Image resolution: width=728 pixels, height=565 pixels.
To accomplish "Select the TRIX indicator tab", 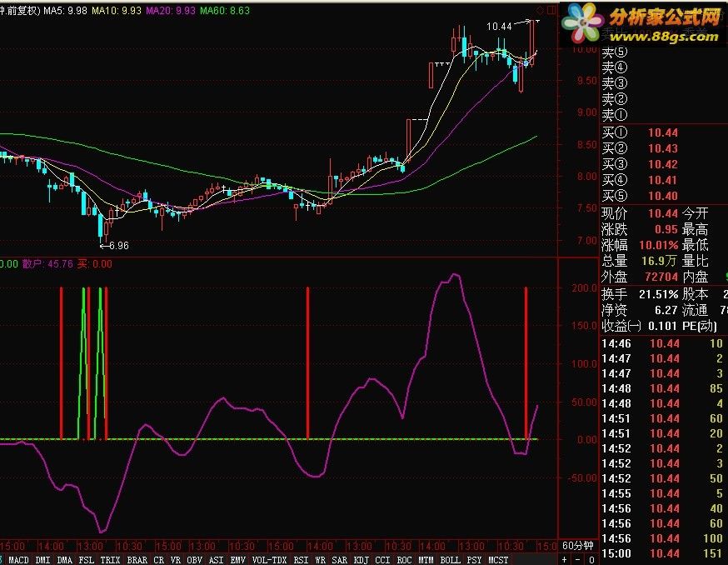I will coord(111,560).
